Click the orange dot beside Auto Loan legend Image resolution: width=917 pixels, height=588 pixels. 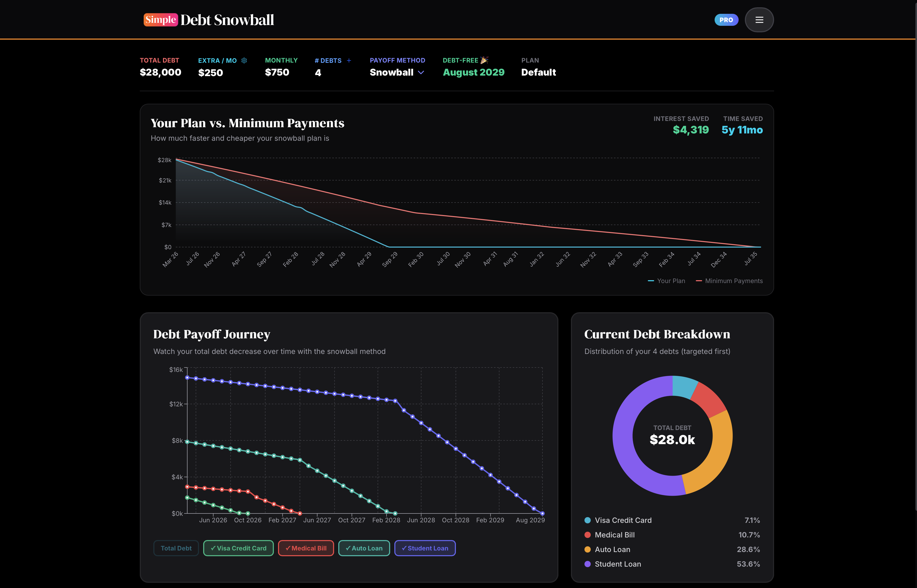pos(587,549)
